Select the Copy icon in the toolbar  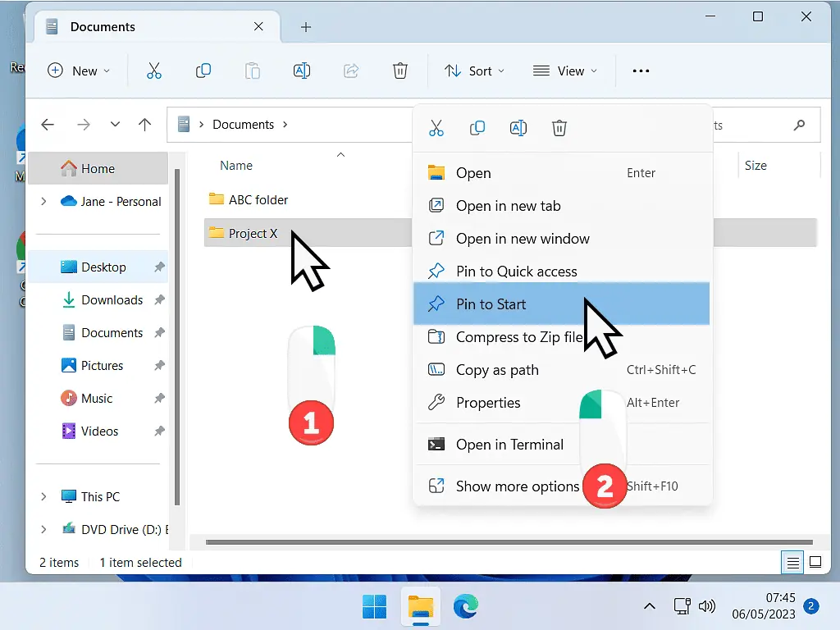(203, 71)
